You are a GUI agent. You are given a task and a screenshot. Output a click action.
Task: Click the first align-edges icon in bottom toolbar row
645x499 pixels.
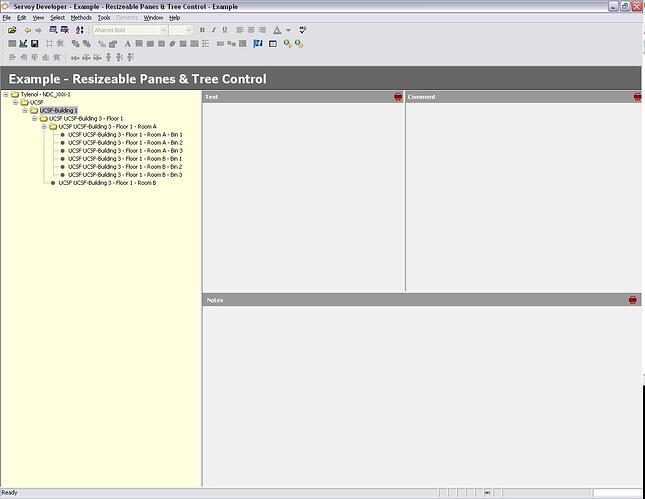(x=12, y=57)
